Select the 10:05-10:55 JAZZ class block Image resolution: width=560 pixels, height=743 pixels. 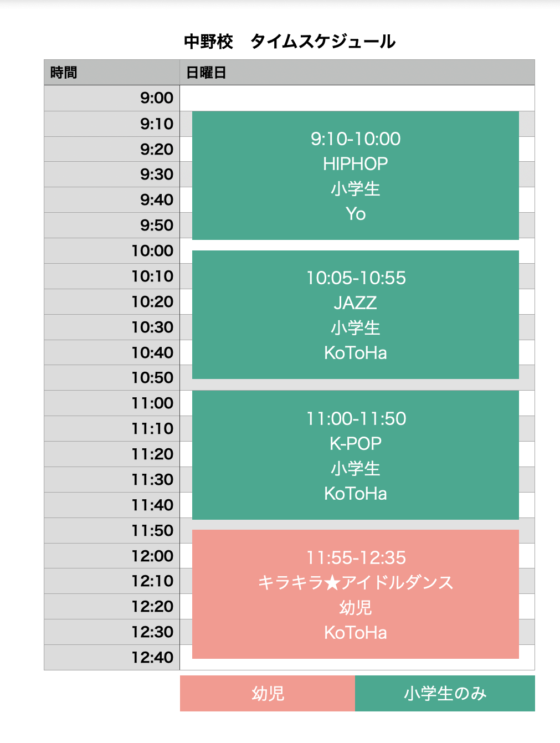pyautogui.click(x=355, y=315)
